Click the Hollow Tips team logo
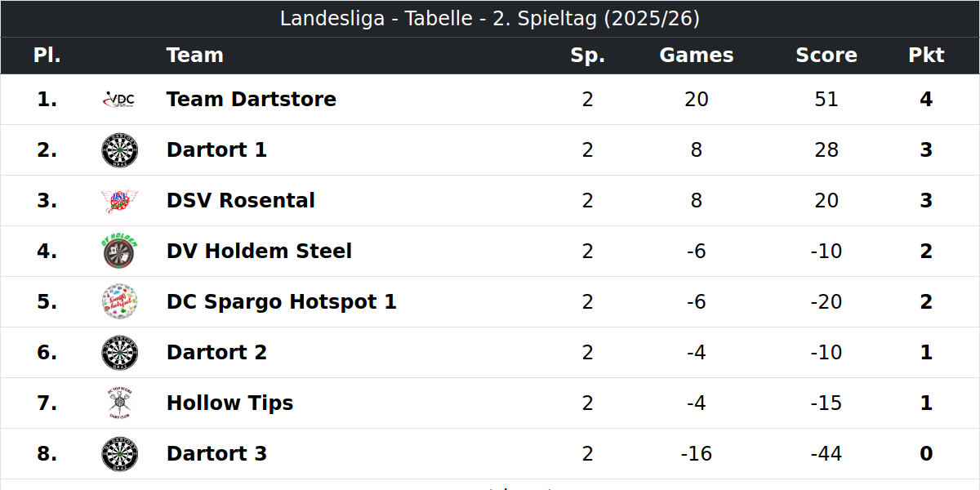Image resolution: width=980 pixels, height=490 pixels. (119, 403)
